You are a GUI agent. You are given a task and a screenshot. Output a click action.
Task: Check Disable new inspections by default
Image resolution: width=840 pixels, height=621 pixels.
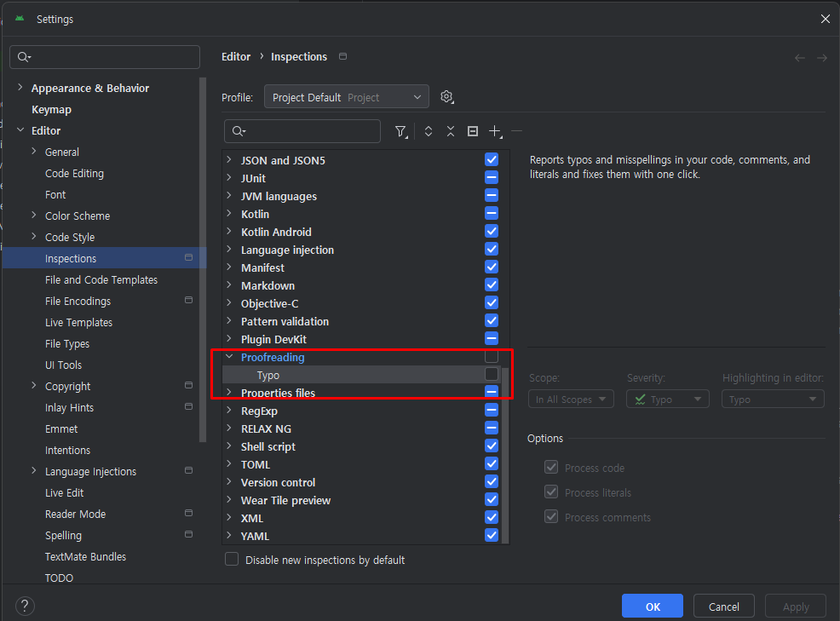tap(232, 560)
